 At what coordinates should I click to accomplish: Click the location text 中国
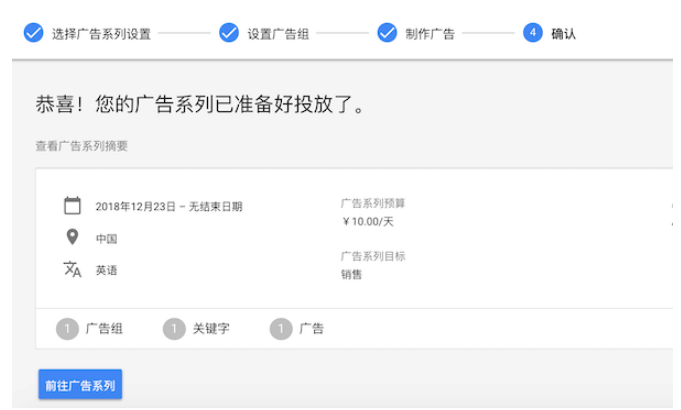(x=106, y=239)
